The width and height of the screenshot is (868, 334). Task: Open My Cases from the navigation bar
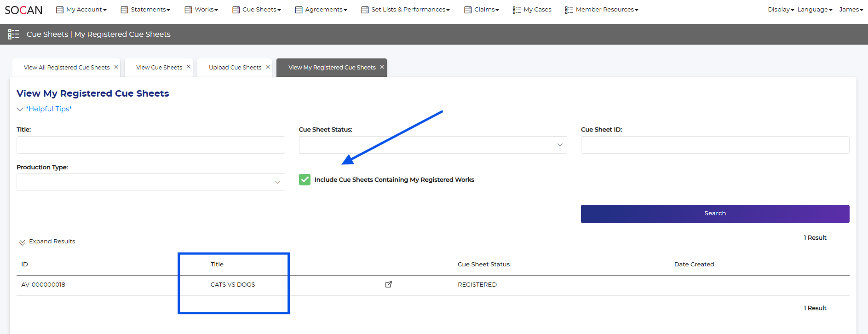click(x=532, y=10)
